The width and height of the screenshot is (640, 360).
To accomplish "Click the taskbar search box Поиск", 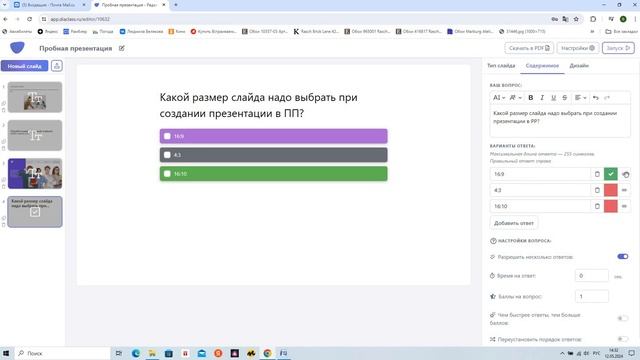I will (63, 353).
